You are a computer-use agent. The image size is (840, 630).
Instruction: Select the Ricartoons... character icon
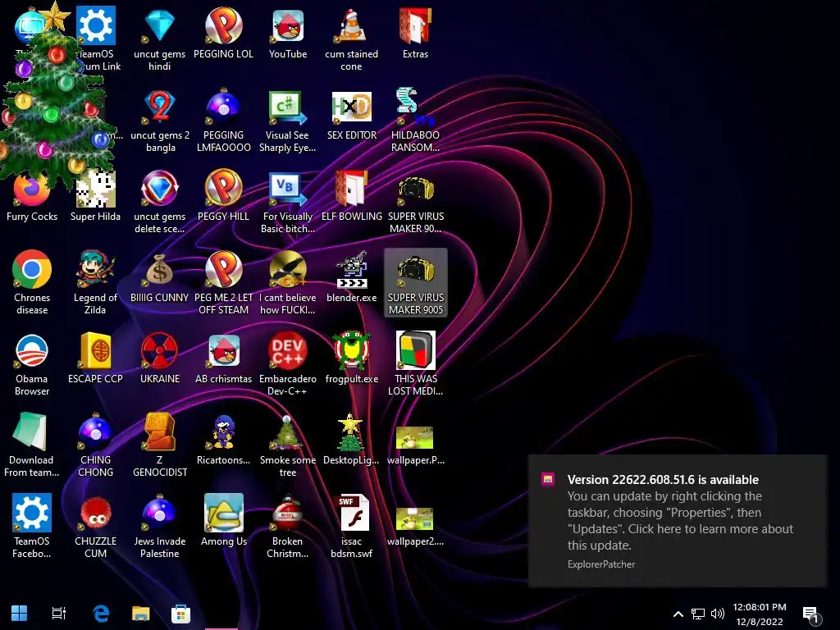pos(223,431)
